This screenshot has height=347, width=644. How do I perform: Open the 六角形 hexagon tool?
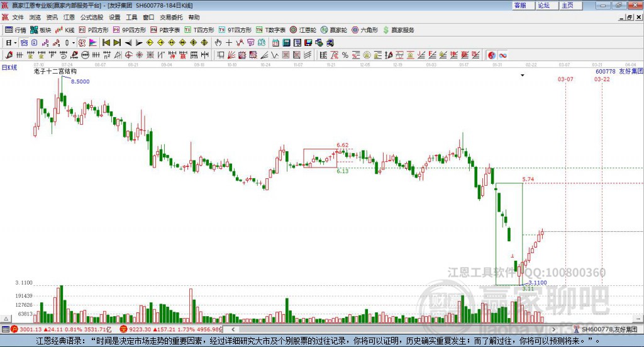click(365, 30)
